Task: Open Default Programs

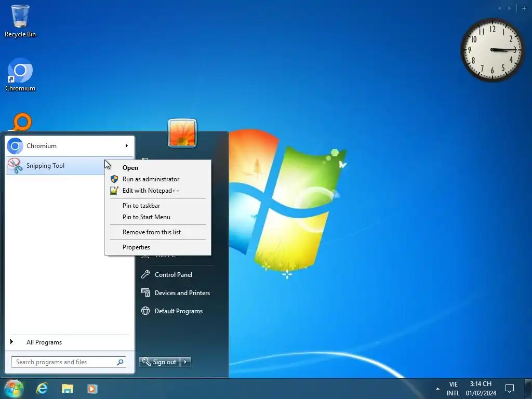Action: pos(179,311)
